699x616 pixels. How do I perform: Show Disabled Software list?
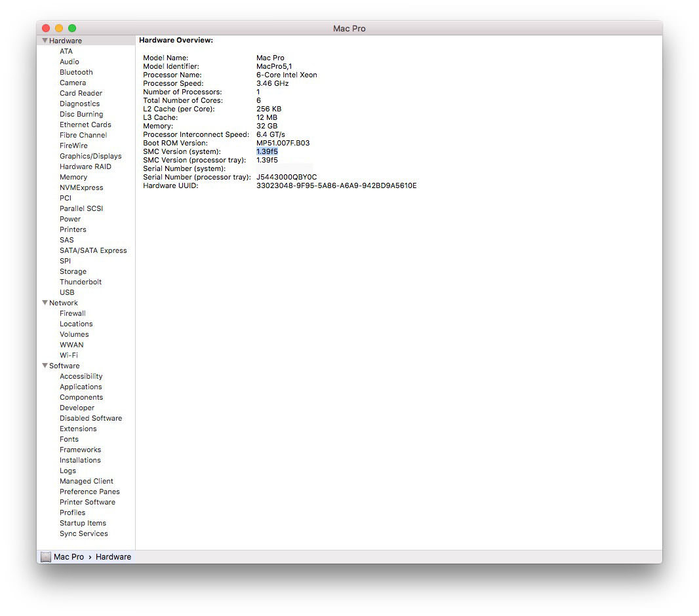coord(90,418)
